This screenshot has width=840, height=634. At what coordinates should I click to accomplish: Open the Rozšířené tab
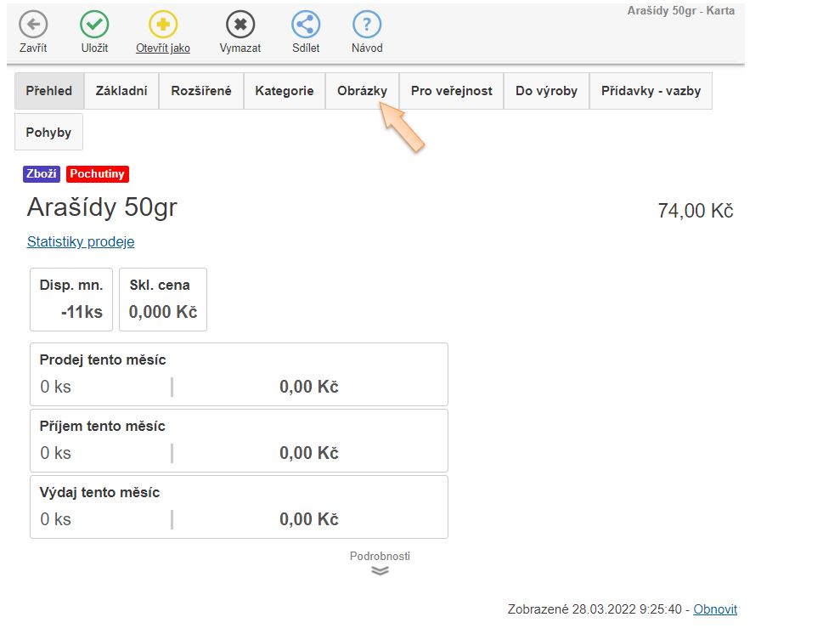pyautogui.click(x=201, y=91)
